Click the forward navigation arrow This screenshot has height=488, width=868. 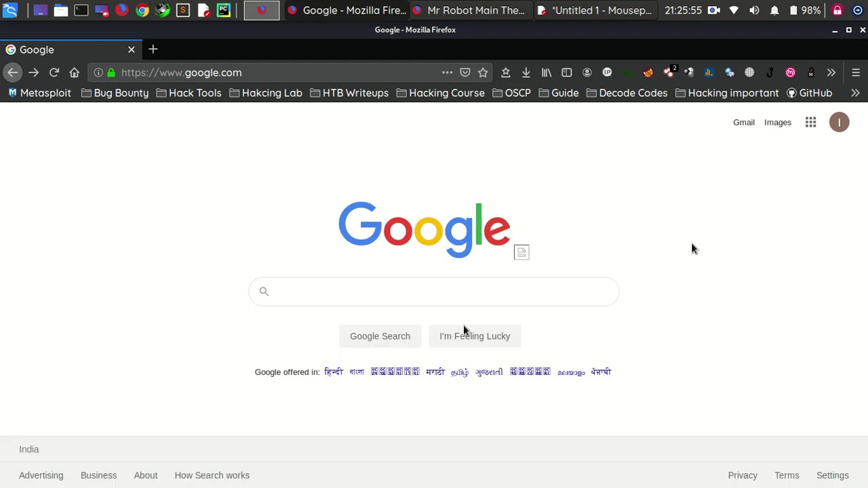pos(33,73)
